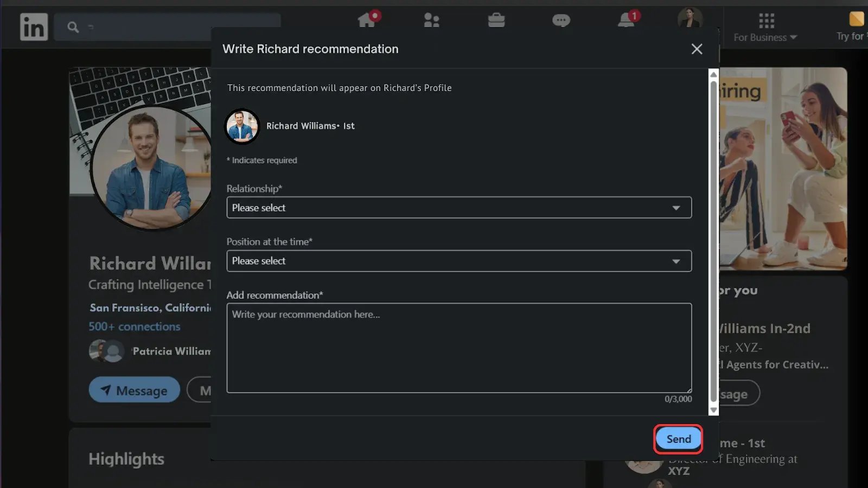Click the Try for premium icon
This screenshot has width=868, height=488.
click(x=856, y=20)
